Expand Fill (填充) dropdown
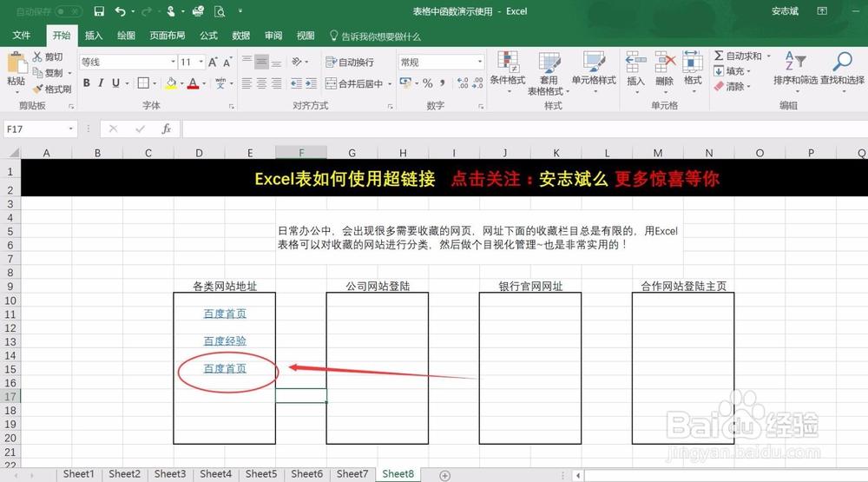 (x=748, y=71)
